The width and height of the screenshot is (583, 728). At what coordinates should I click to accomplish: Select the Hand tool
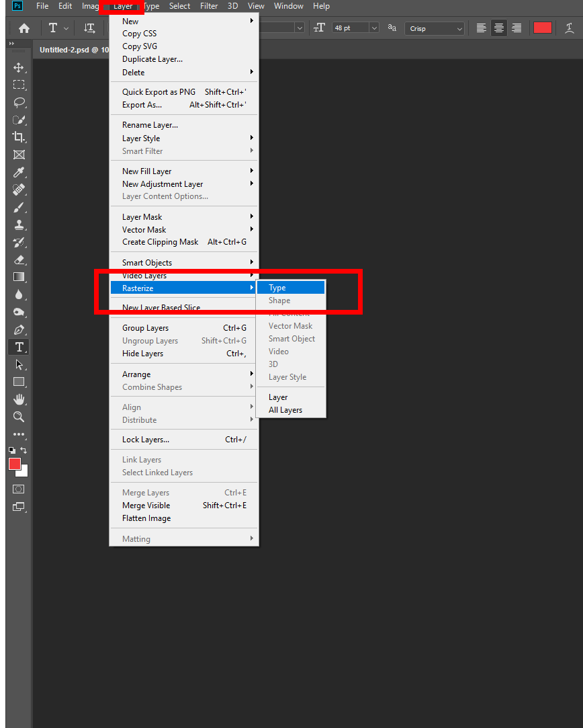pyautogui.click(x=19, y=399)
